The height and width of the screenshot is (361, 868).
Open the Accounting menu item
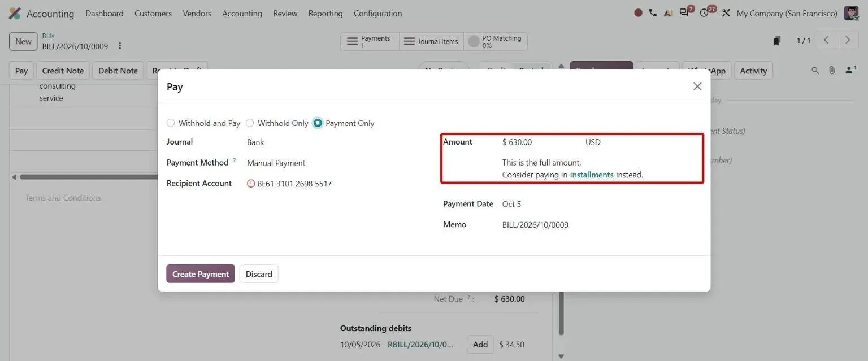click(242, 13)
